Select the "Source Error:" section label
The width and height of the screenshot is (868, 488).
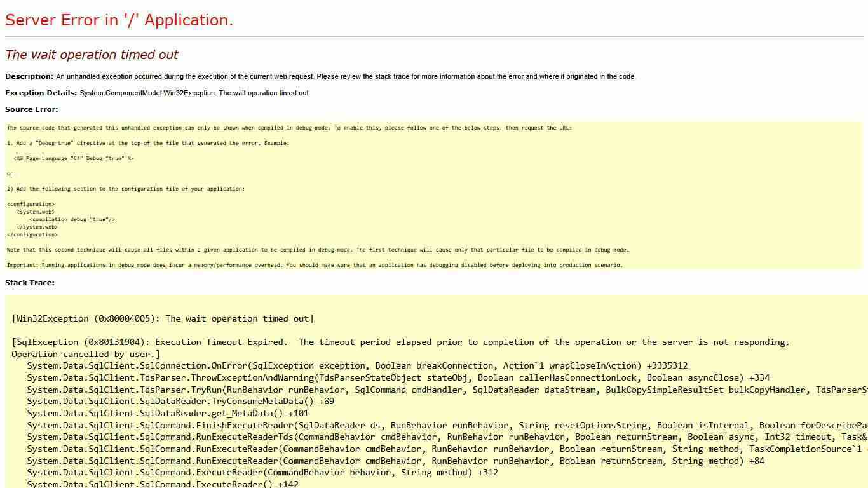tap(31, 109)
